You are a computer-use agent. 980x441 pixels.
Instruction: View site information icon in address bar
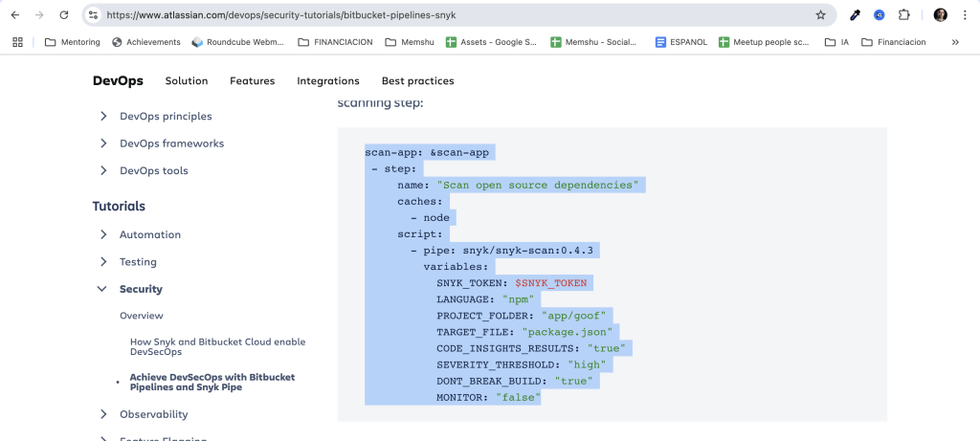coord(93,15)
